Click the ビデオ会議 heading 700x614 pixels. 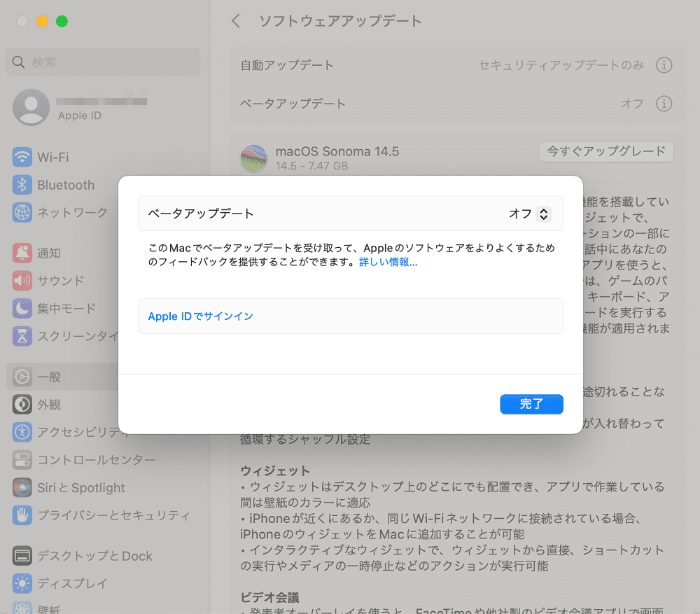(x=269, y=597)
